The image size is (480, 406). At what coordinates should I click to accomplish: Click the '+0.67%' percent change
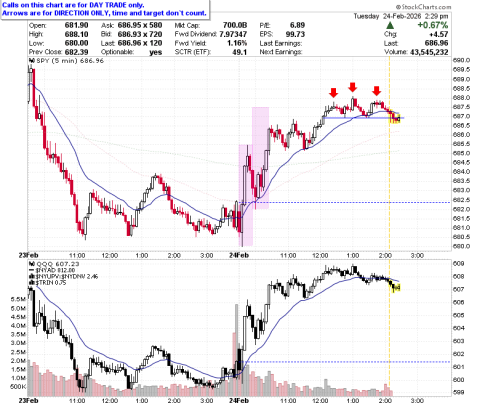433,25
